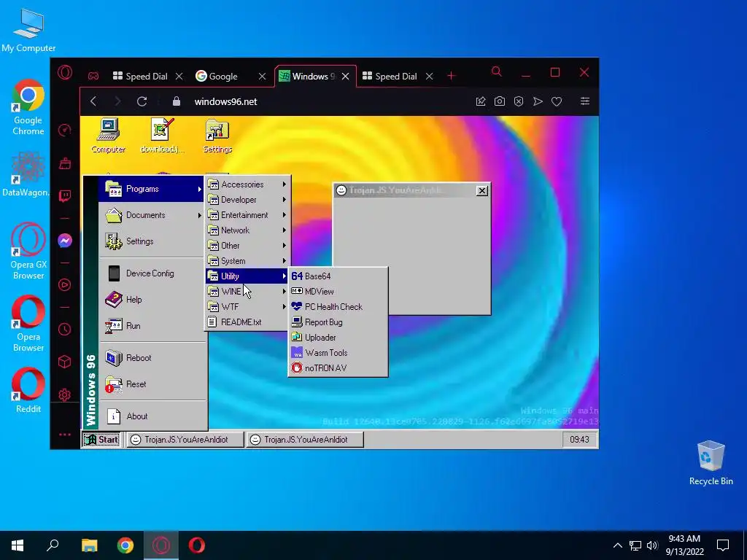Click the site security padlock icon
This screenshot has width=747, height=560.
[177, 101]
